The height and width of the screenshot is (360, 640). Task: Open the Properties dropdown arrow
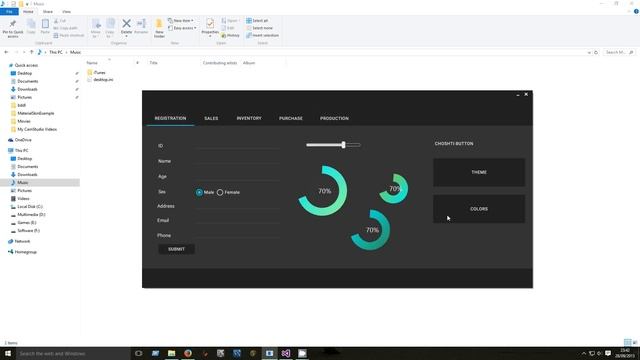(210, 37)
